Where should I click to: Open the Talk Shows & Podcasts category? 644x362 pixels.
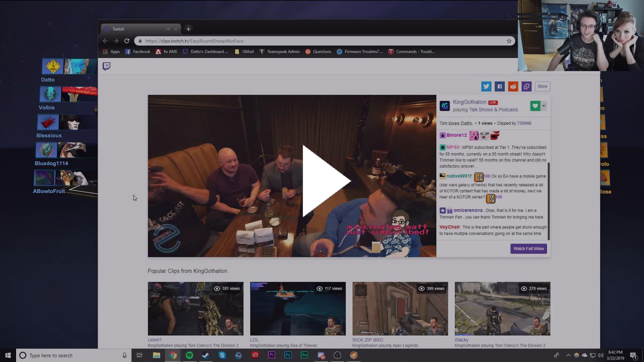pos(493,110)
